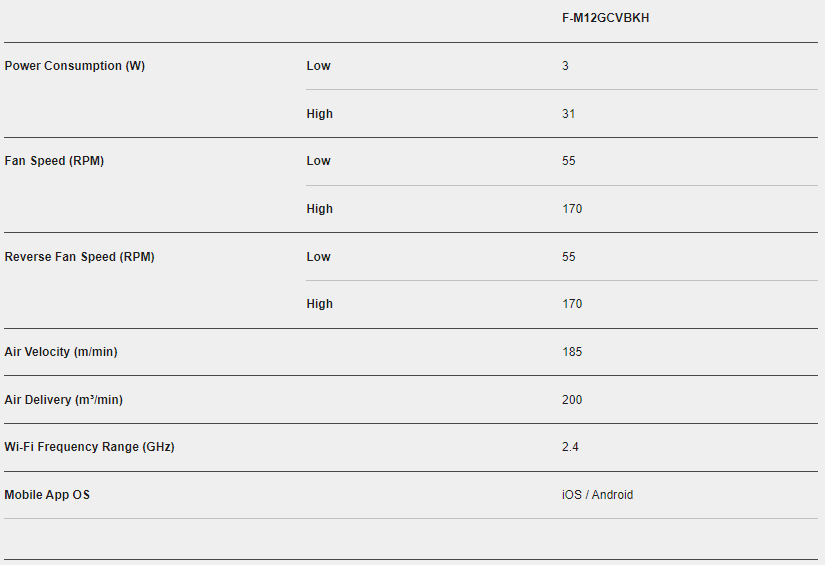Screen dimensions: 825x565
Task: Select the Low label for Reverse Fan Speed
Action: tap(318, 257)
